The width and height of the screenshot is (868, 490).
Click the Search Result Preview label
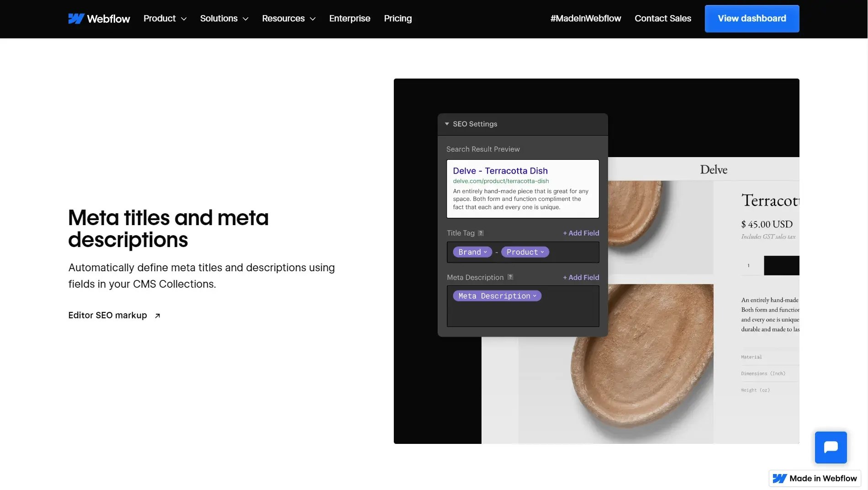(483, 149)
